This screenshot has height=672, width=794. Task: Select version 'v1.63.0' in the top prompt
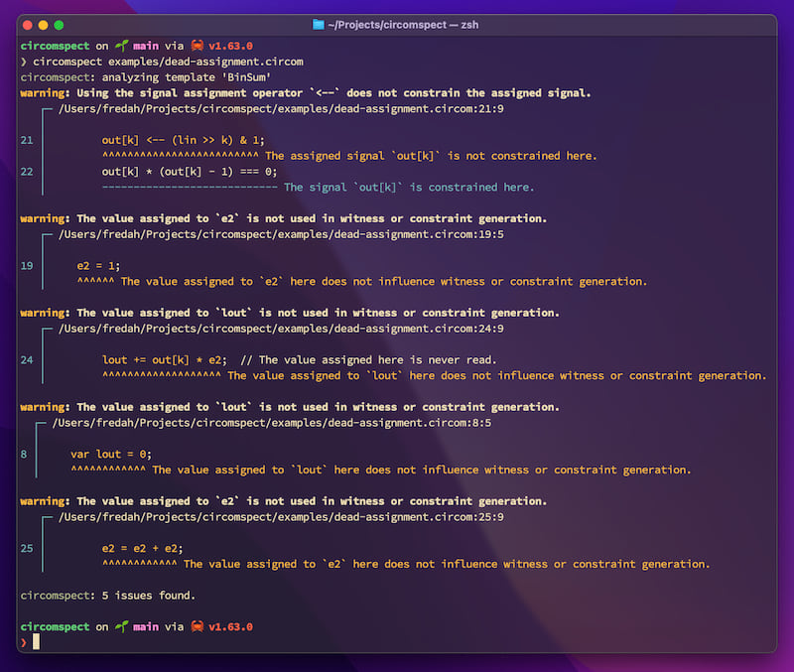click(230, 46)
